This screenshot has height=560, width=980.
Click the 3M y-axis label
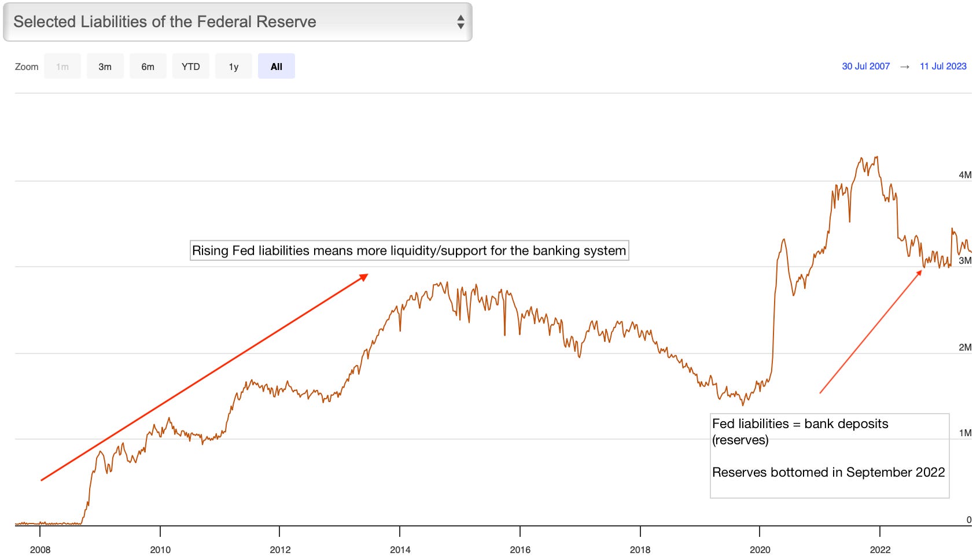965,261
